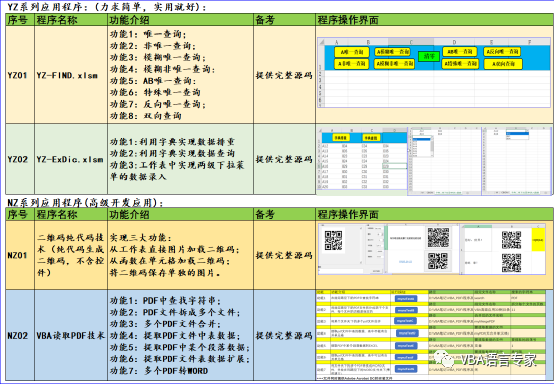The width and height of the screenshot is (554, 384).
Task: Select column C header in YZ-FIND sheet
Action: pyautogui.click(x=411, y=42)
